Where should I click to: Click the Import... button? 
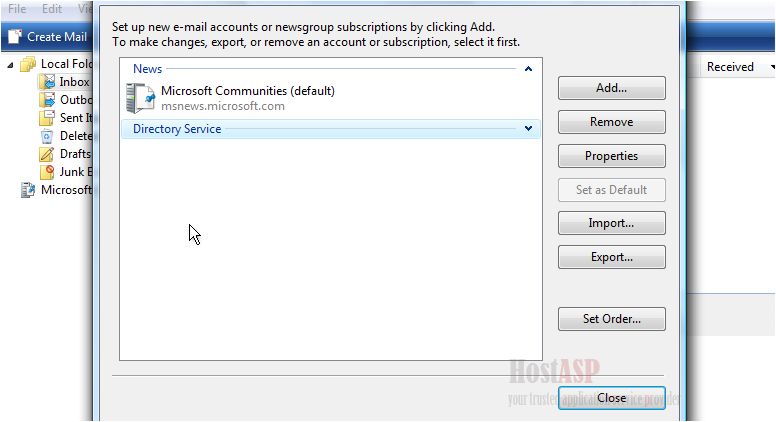click(x=612, y=223)
